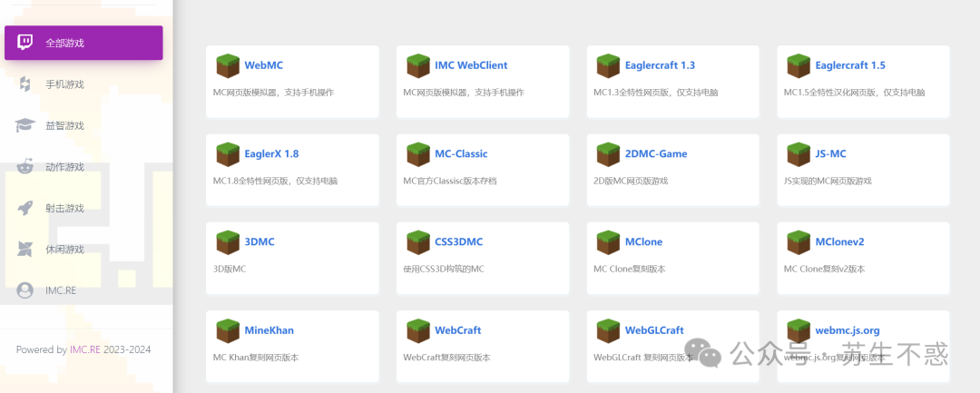Open the 手机游戏 category
Image resolution: width=980 pixels, height=393 pixels.
[x=83, y=84]
